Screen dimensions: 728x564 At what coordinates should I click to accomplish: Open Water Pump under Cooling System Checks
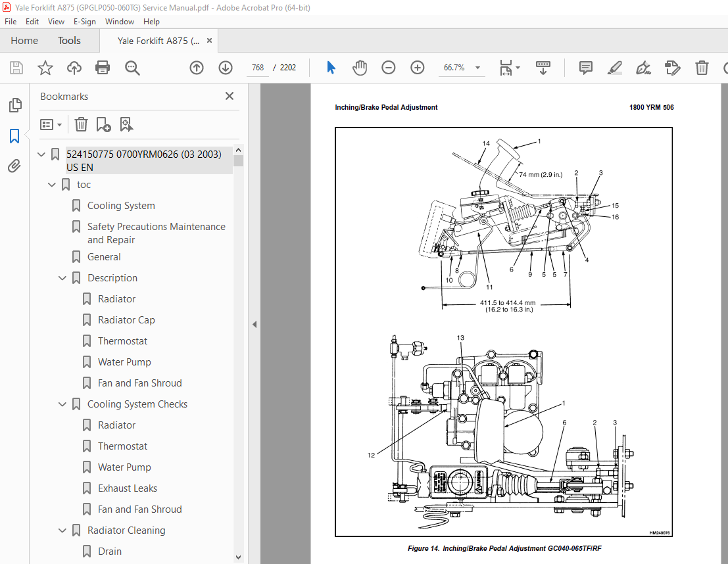[x=124, y=467]
